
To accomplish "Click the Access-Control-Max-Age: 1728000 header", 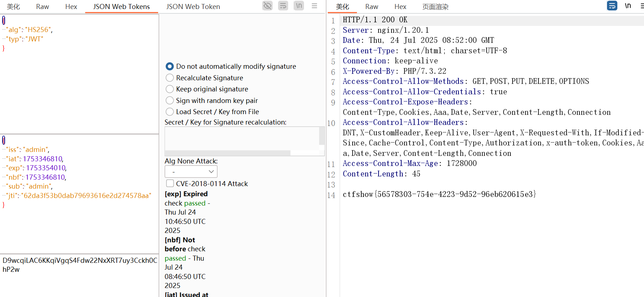I will pyautogui.click(x=410, y=163).
